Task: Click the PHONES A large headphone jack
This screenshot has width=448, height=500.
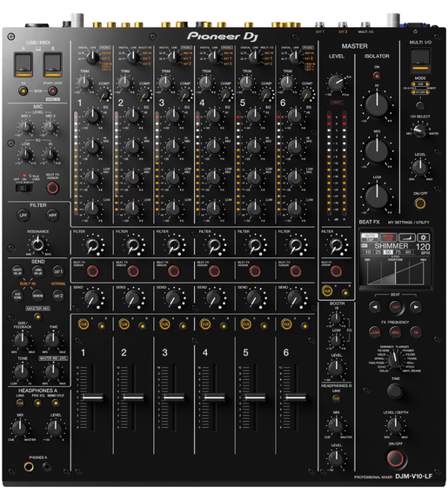Action: [29, 467]
